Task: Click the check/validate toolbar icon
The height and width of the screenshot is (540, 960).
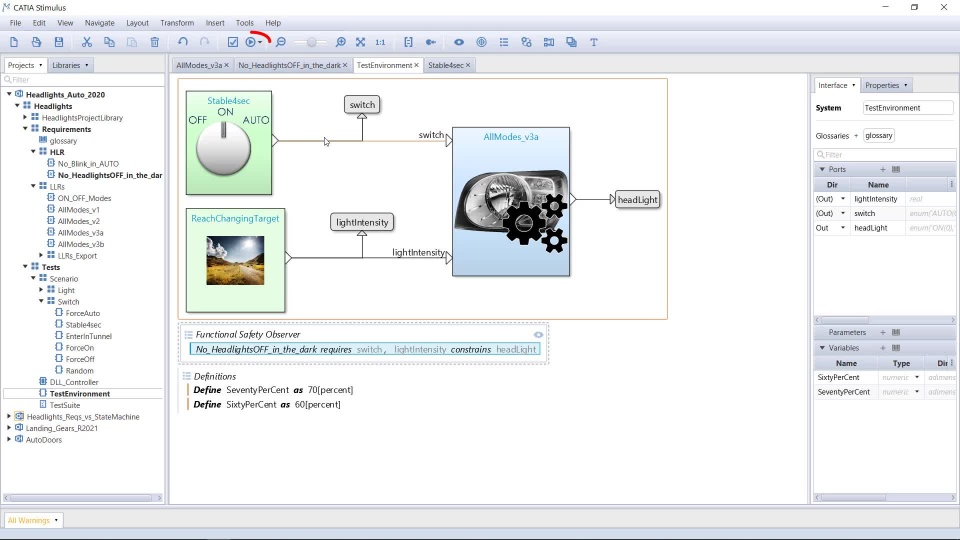Action: (x=233, y=42)
